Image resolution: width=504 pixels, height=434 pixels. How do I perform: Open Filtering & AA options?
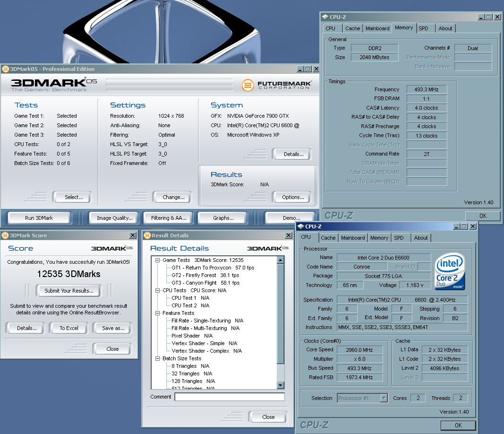(x=169, y=218)
